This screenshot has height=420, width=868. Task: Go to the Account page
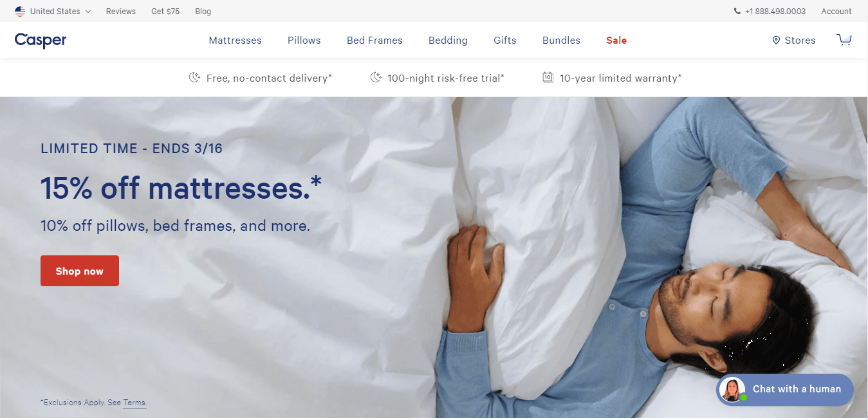click(x=836, y=12)
